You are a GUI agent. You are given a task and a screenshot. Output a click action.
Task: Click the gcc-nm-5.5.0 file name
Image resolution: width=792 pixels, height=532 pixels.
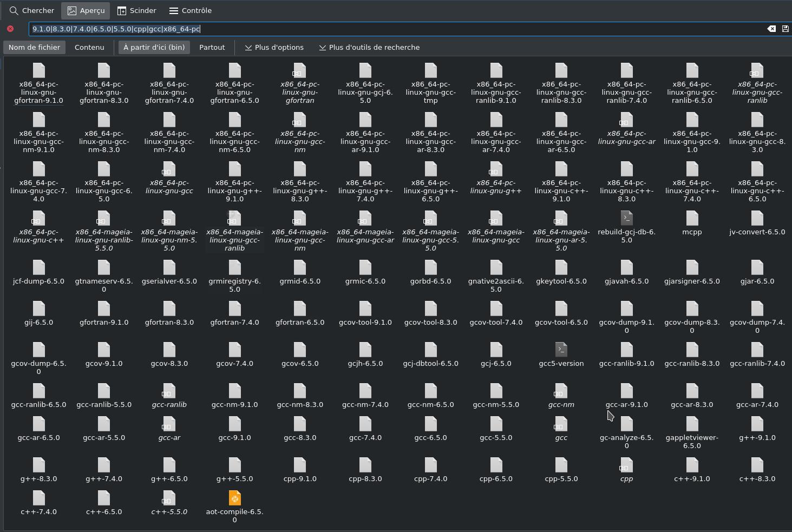click(x=496, y=404)
